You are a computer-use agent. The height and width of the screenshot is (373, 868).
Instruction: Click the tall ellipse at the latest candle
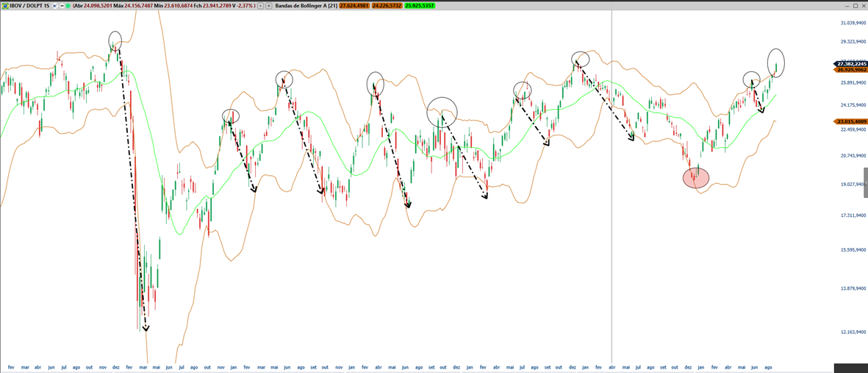(775, 63)
